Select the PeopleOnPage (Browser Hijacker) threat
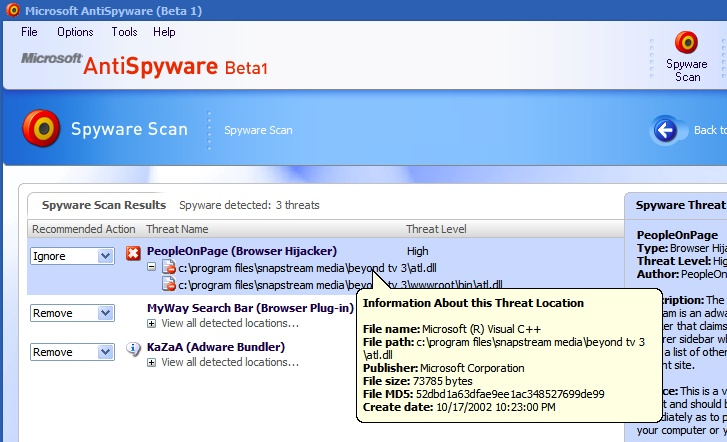The image size is (727, 442). click(242, 251)
